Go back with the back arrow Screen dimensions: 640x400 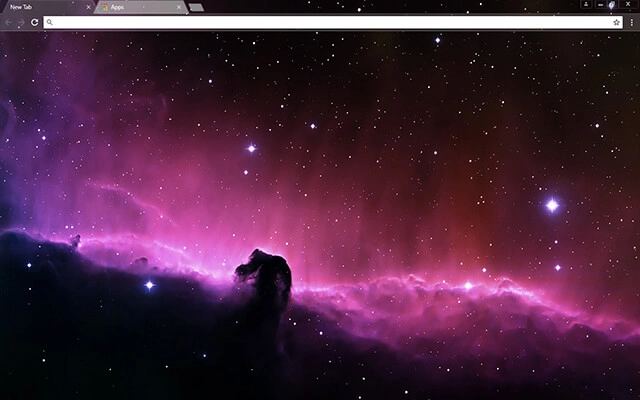click(9, 22)
